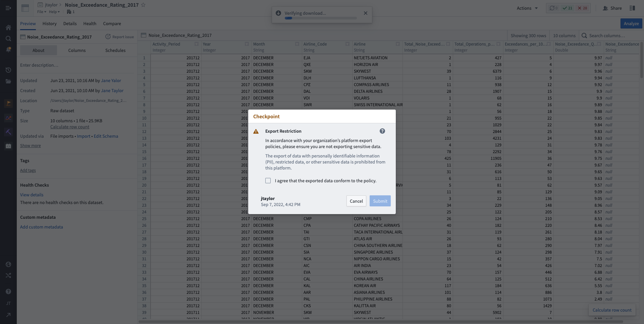This screenshot has height=324, width=644.
Task: Click the download progress bar
Action: pos(321,18)
